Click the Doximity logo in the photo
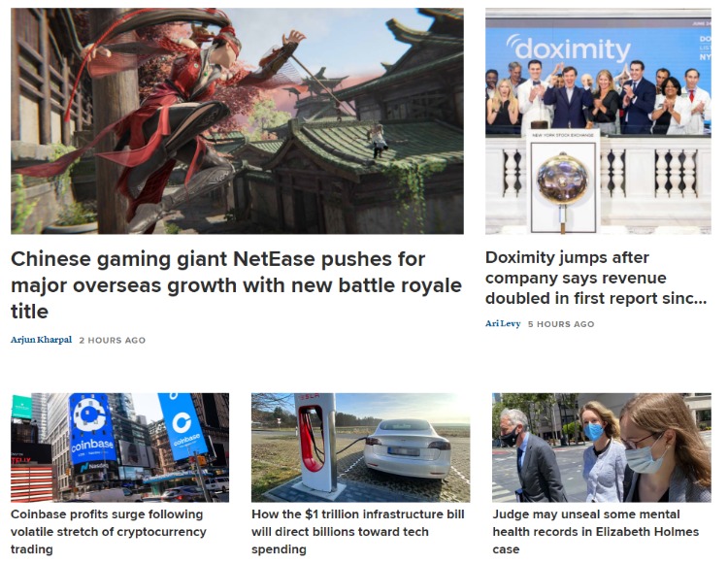 click(x=568, y=49)
